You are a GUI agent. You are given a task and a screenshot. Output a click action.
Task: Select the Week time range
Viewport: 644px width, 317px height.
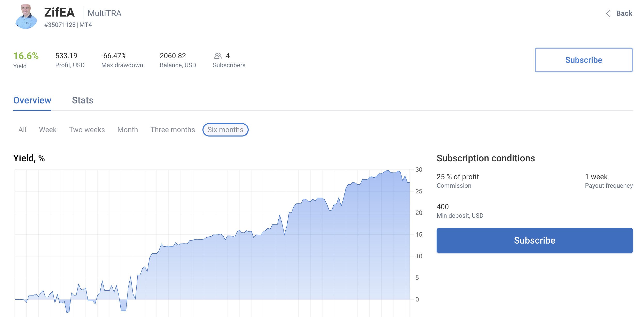tap(48, 130)
